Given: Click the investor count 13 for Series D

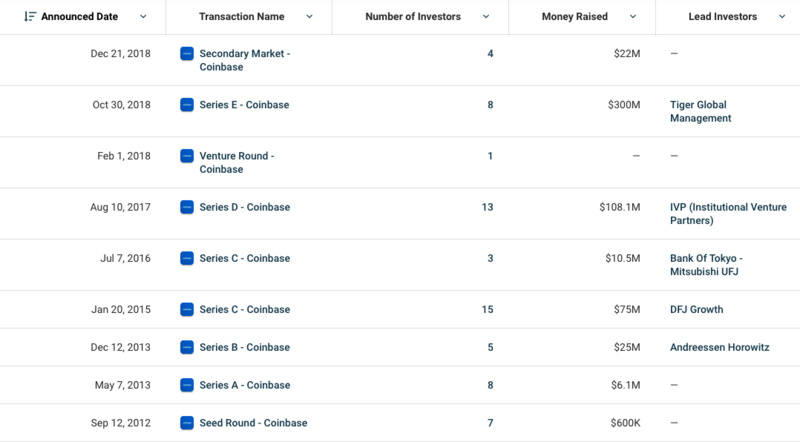Looking at the screenshot, I should pos(487,207).
